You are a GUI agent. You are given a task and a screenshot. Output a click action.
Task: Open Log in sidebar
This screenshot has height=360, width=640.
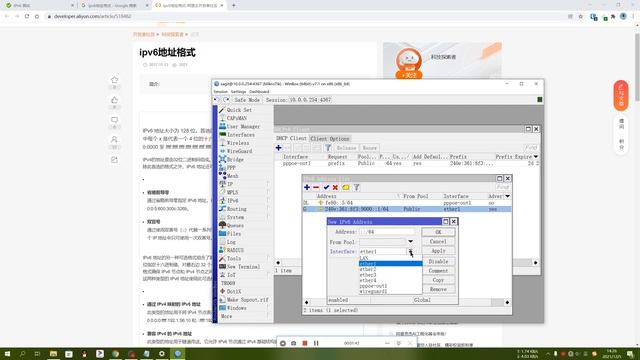(x=231, y=242)
